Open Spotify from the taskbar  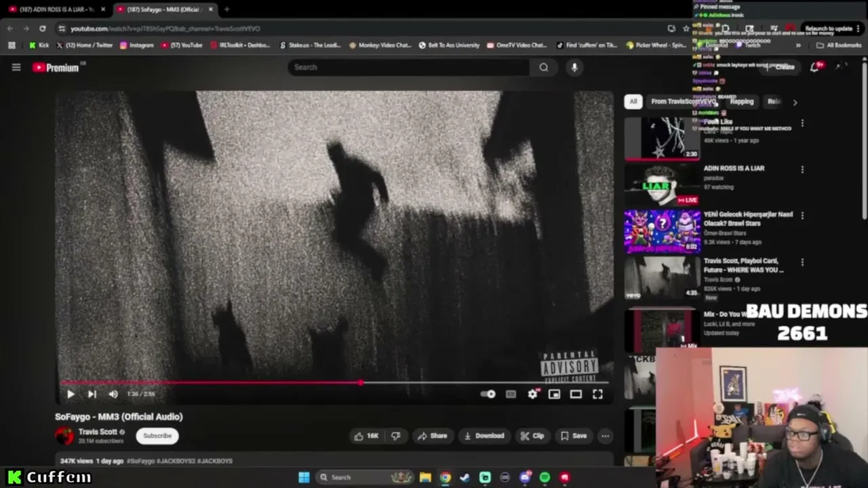pos(545,477)
